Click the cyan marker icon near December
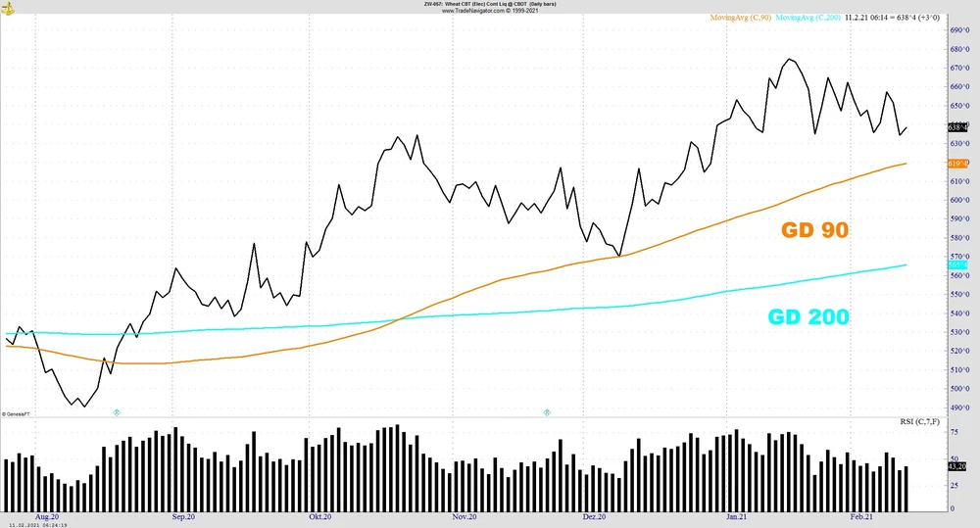The height and width of the screenshot is (528, 980). click(547, 413)
